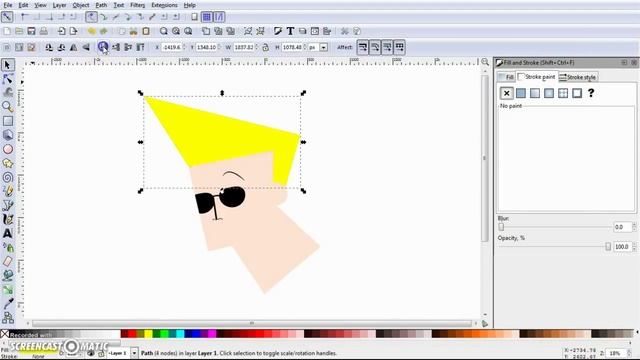Open Fill and Stroke dialog toolbar icon
Viewport: 640px width, 360px height.
[x=278, y=31]
